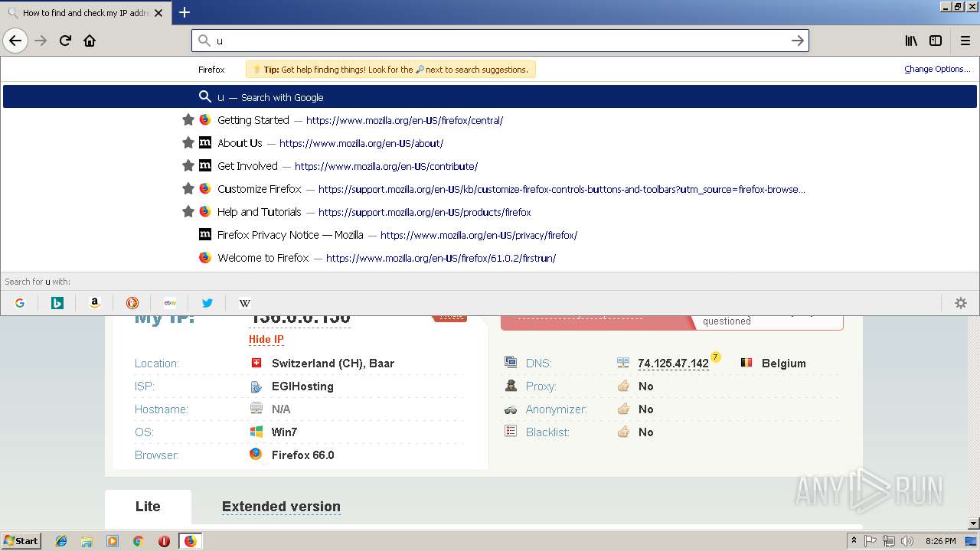Search with Bing one-off icon
The width and height of the screenshot is (980, 551).
point(57,303)
